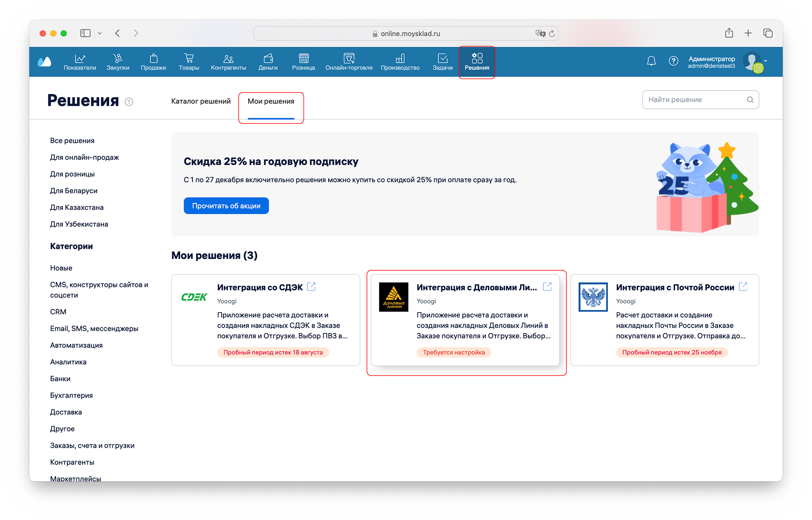
Task: Open the Деньги wallet icon
Action: coord(268,58)
